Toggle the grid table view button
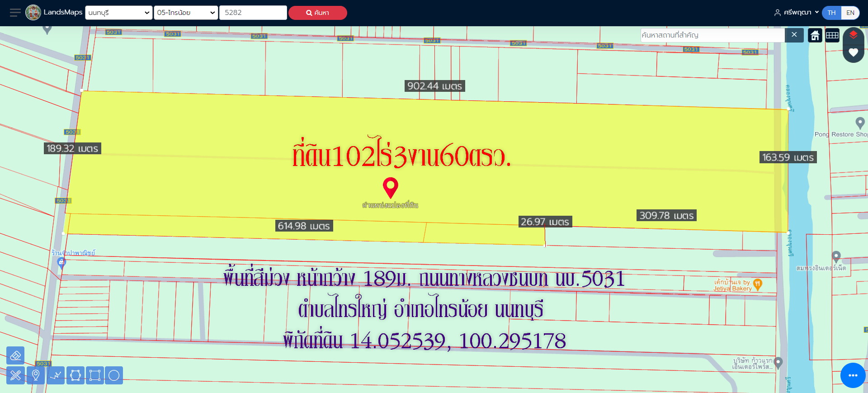 832,35
